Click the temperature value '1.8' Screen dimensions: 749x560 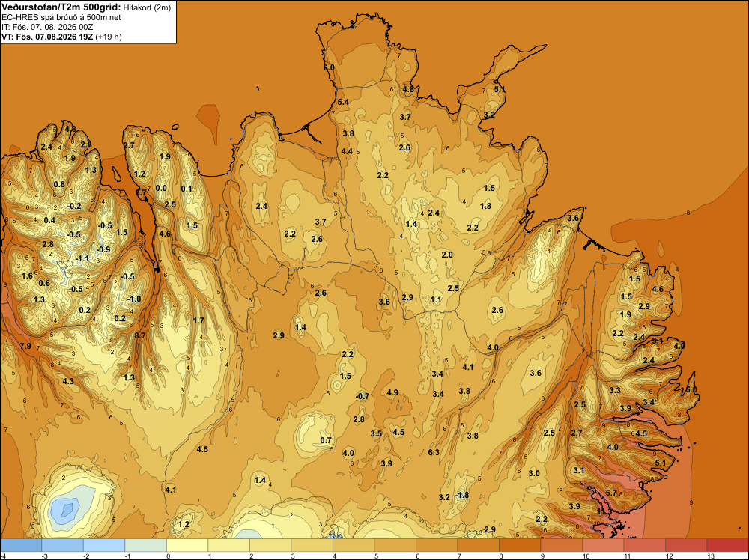pos(486,206)
